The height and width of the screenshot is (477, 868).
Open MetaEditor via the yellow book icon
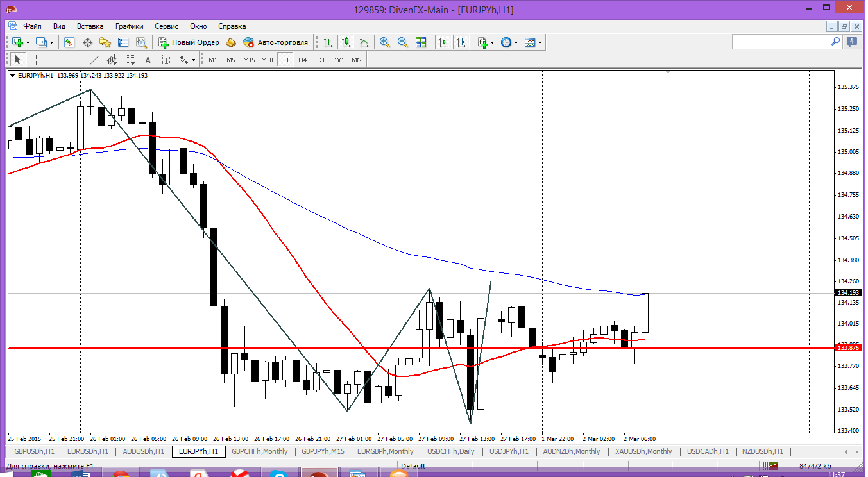click(x=231, y=42)
